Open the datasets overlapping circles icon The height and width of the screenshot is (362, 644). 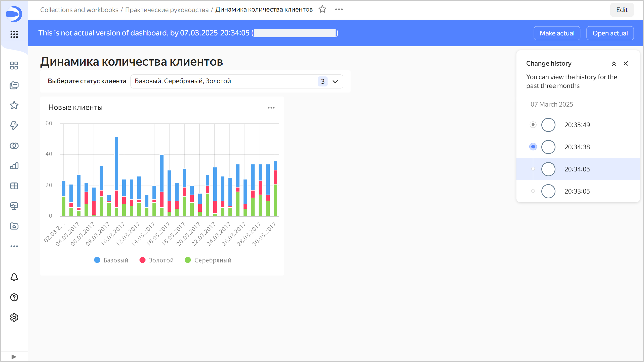(14, 146)
